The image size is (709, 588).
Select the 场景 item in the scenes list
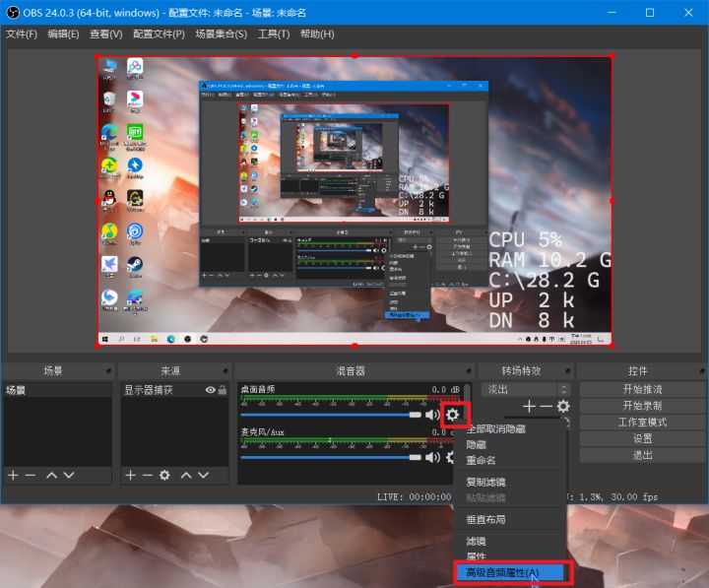pos(57,390)
